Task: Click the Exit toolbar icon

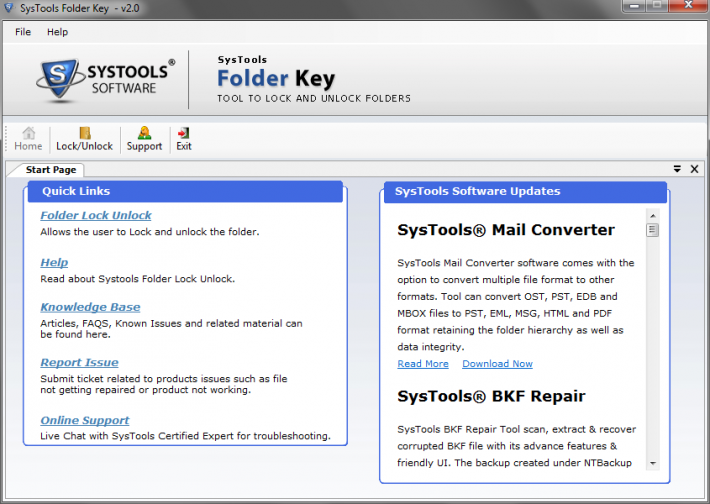Action: tap(183, 139)
